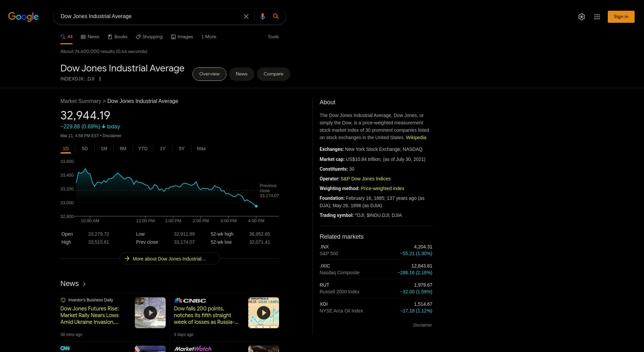The height and width of the screenshot is (352, 644).
Task: Select the 1Y chart range
Action: [163, 149]
